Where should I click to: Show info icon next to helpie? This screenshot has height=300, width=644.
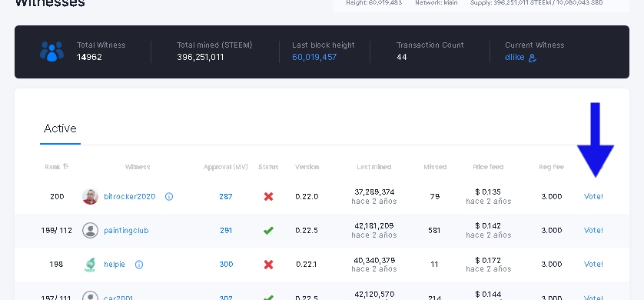coord(139,265)
